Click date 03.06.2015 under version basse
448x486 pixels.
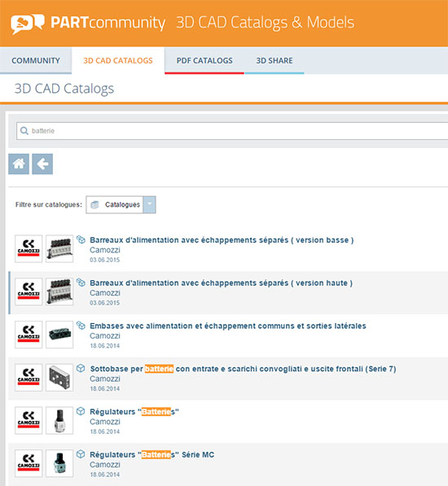coord(105,260)
